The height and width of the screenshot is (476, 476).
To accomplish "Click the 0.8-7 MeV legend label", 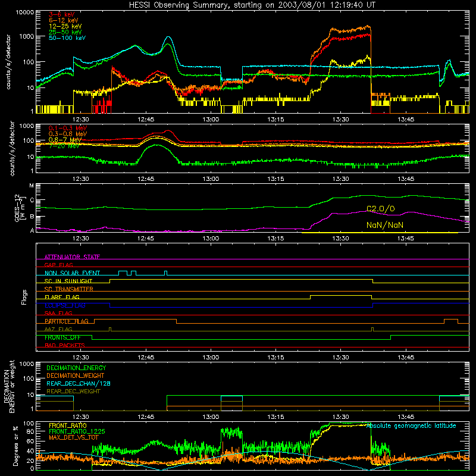I will [65, 140].
